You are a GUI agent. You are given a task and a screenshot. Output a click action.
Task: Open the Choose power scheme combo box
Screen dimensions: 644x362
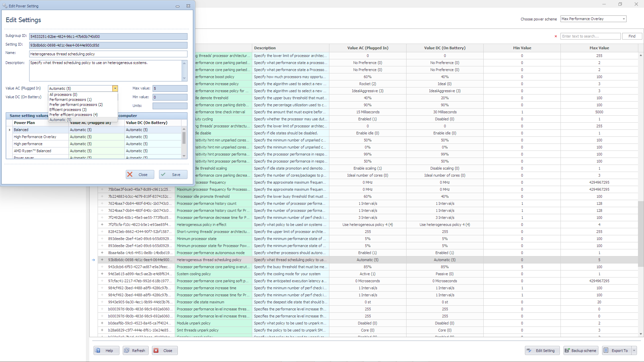click(593, 19)
